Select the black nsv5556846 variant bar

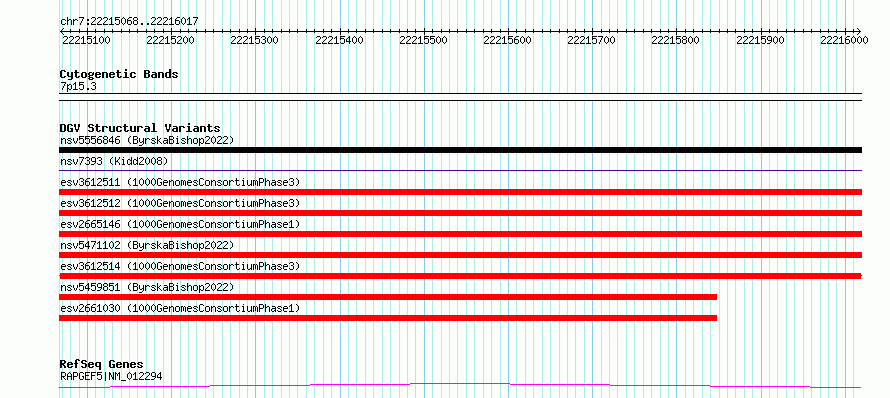(x=460, y=150)
